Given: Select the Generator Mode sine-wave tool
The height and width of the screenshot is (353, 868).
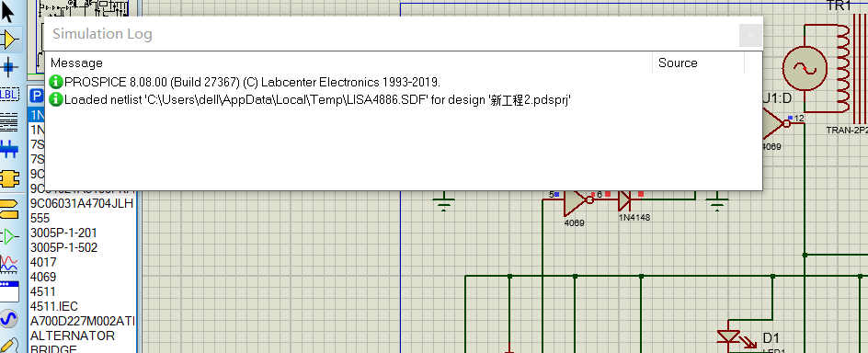Looking at the screenshot, I should [x=9, y=319].
